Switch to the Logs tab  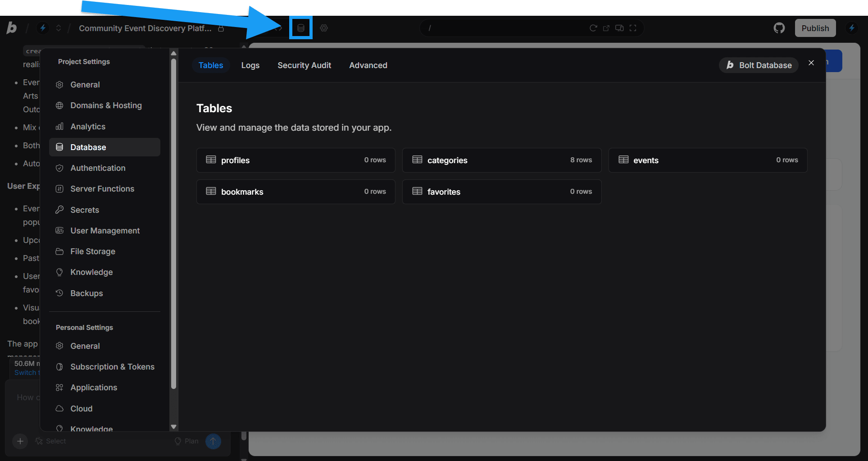pyautogui.click(x=250, y=65)
